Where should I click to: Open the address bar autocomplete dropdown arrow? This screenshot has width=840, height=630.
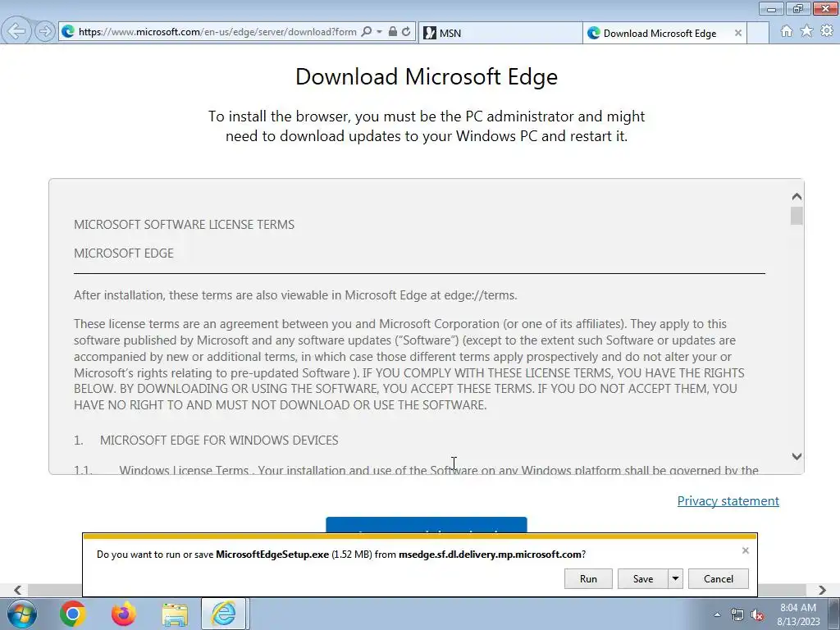pyautogui.click(x=379, y=32)
